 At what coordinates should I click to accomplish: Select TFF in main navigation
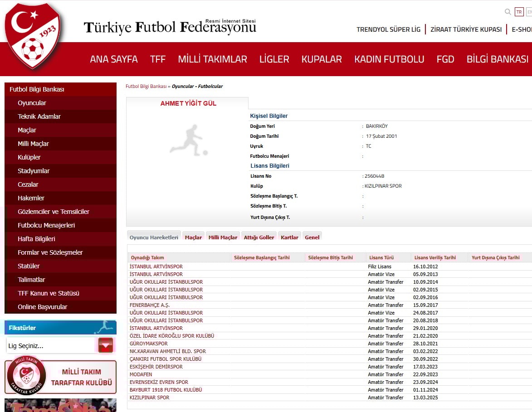pos(158,59)
